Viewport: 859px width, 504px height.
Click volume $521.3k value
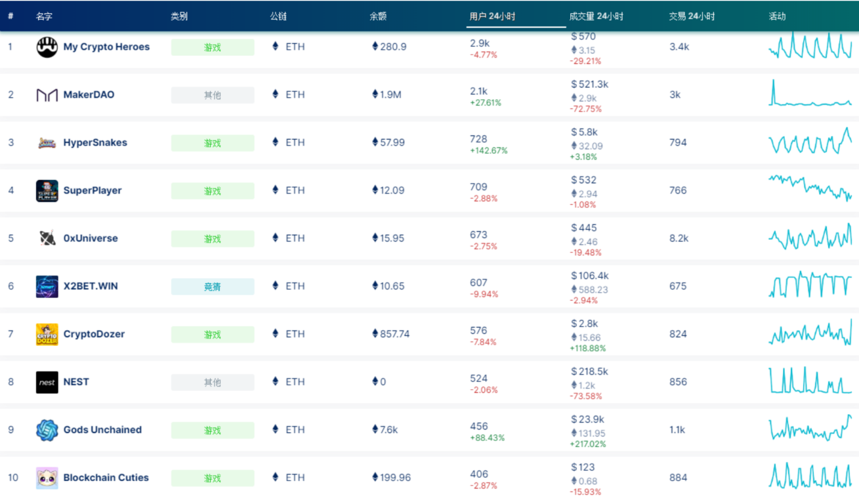click(x=589, y=85)
